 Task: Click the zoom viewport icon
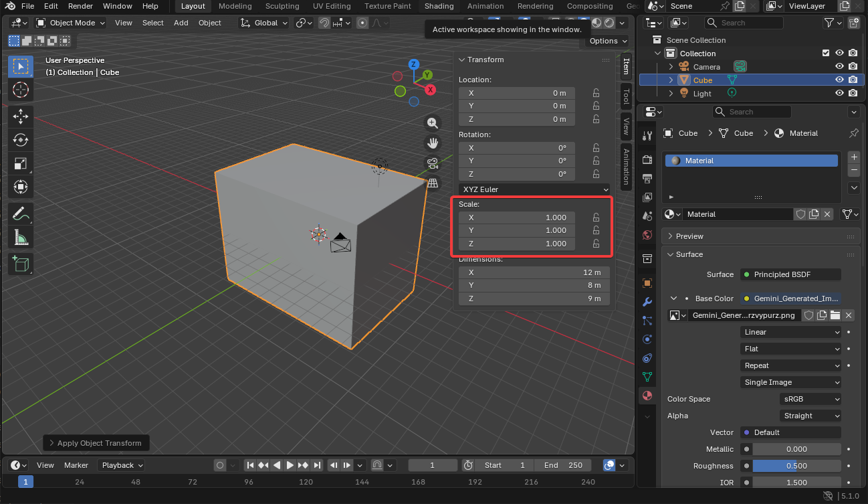(x=433, y=122)
